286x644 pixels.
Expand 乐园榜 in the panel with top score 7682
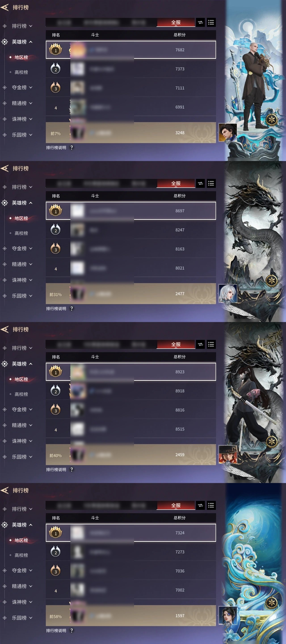22,135
